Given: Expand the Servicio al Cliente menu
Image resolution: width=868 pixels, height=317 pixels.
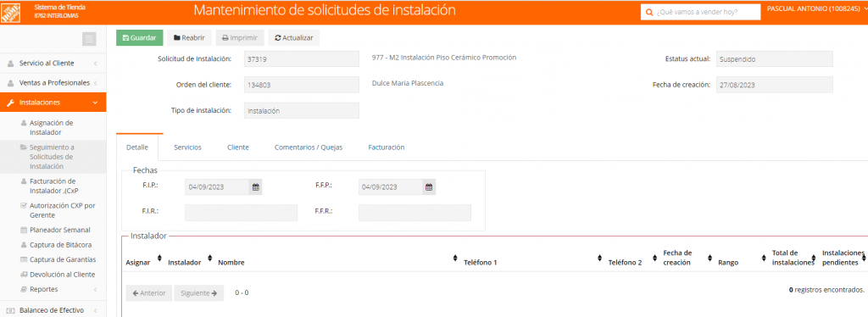Looking at the screenshot, I should [x=53, y=64].
